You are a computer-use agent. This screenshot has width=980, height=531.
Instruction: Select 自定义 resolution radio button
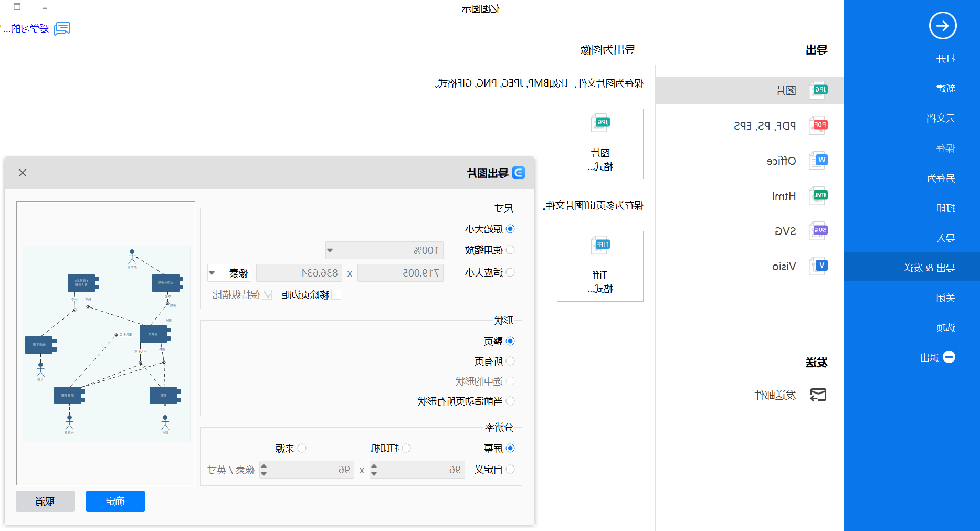click(x=510, y=469)
